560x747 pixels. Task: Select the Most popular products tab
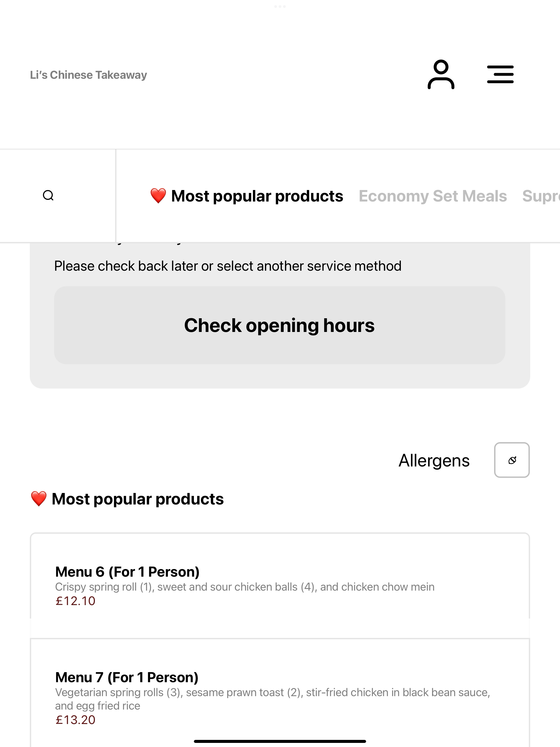point(247,196)
